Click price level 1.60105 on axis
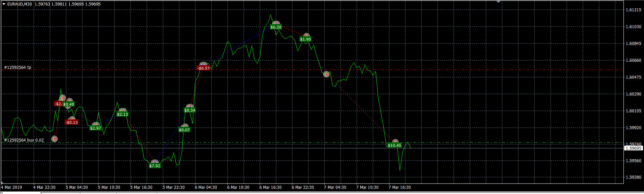The image size is (644, 194). (633, 111)
